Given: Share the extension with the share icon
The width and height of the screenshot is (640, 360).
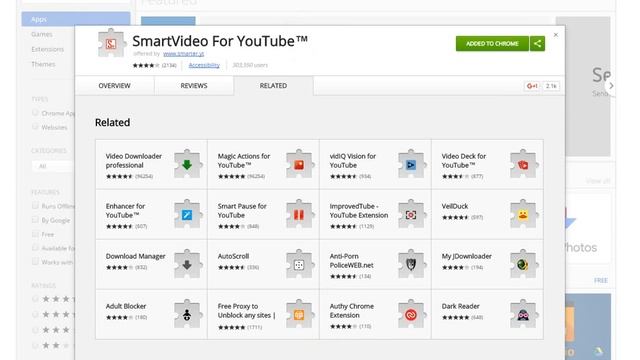Looking at the screenshot, I should 538,44.
